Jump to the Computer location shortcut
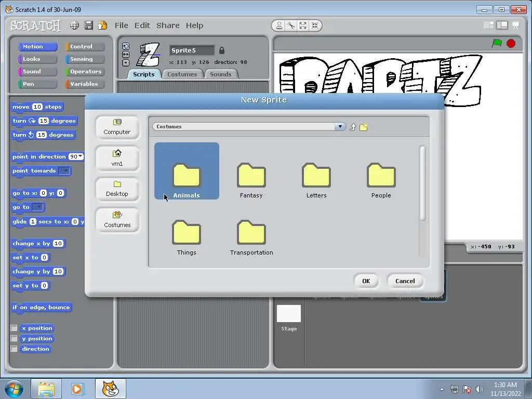This screenshot has width=532, height=399. [x=117, y=127]
